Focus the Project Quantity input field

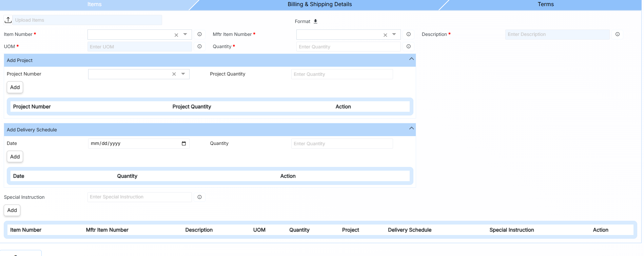coord(342,74)
